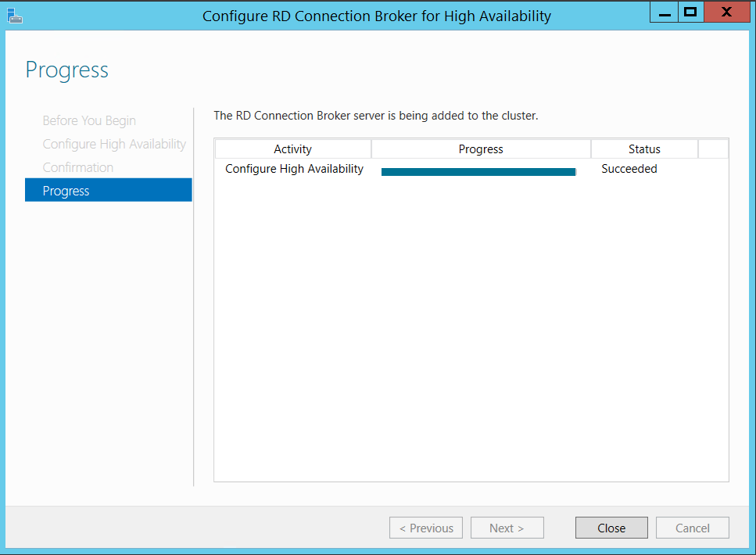Click the Next button
Screen dimensions: 756x555
click(x=506, y=528)
